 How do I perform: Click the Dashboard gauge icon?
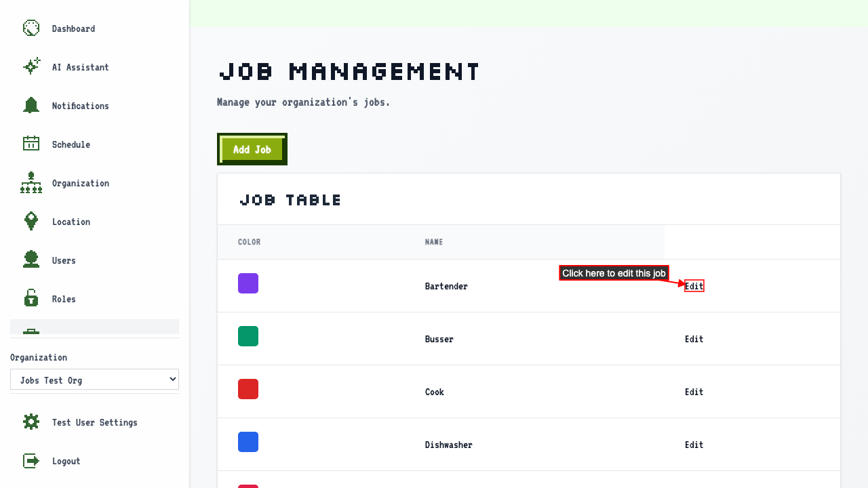click(x=31, y=28)
